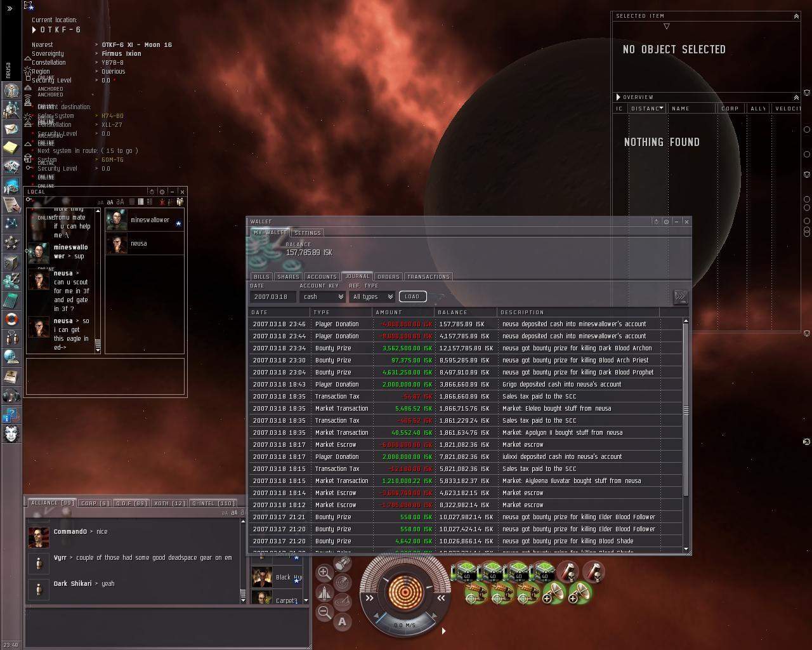The image size is (812, 650).
Task: Open the Ref. Type All types dropdown
Action: click(372, 296)
